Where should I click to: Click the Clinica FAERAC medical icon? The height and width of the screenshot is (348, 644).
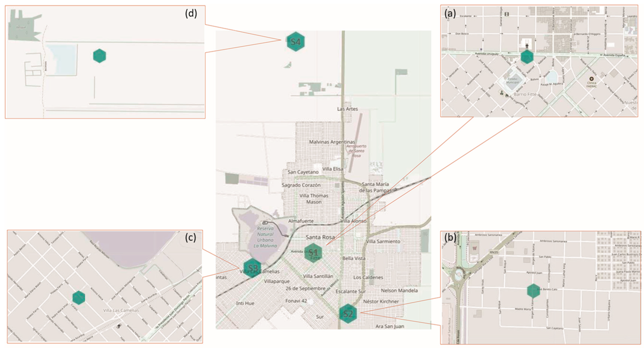click(x=591, y=79)
